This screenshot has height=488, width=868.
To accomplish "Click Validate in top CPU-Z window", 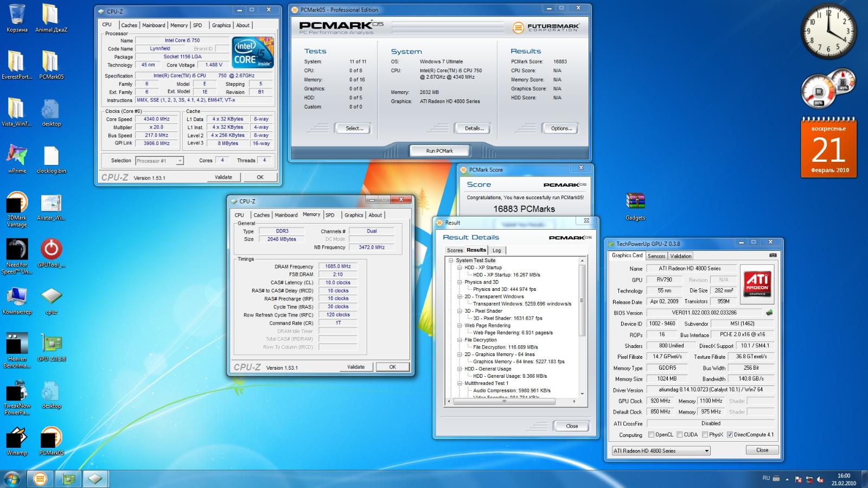I will click(x=224, y=177).
